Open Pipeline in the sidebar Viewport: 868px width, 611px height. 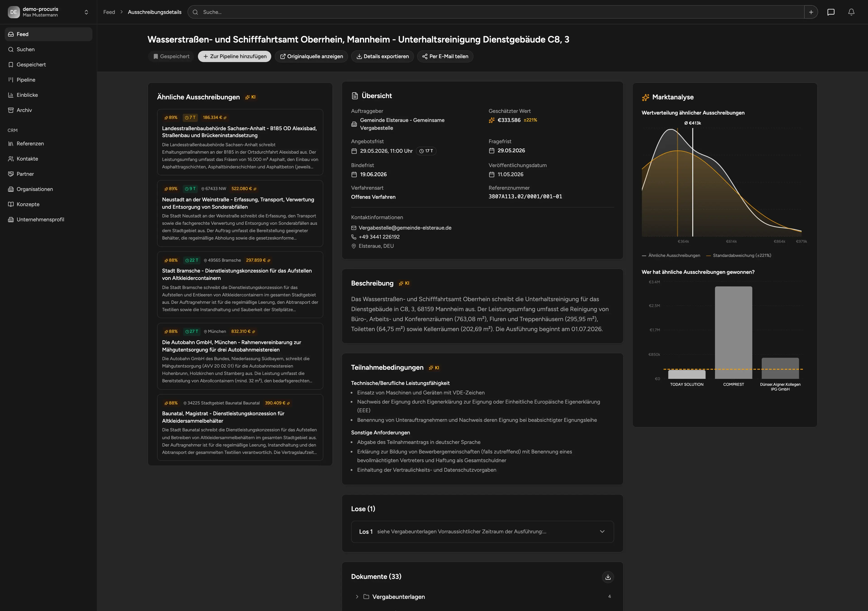tap(48, 80)
